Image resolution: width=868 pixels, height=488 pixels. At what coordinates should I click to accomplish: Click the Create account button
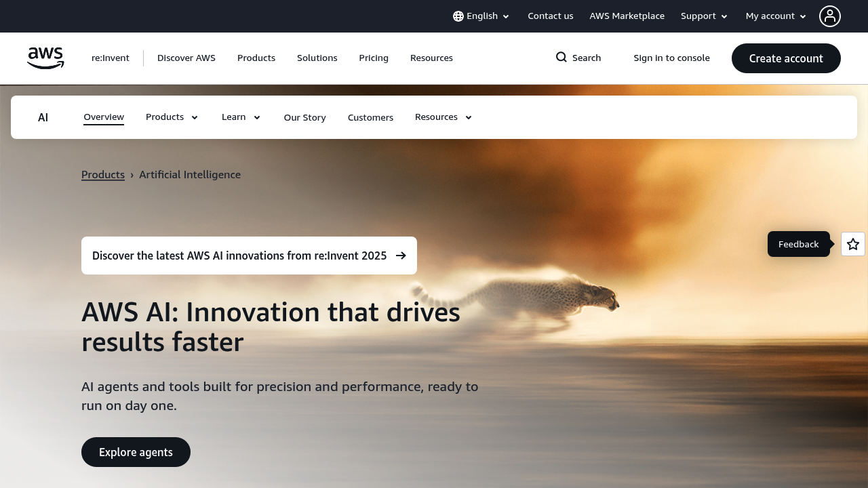point(786,58)
